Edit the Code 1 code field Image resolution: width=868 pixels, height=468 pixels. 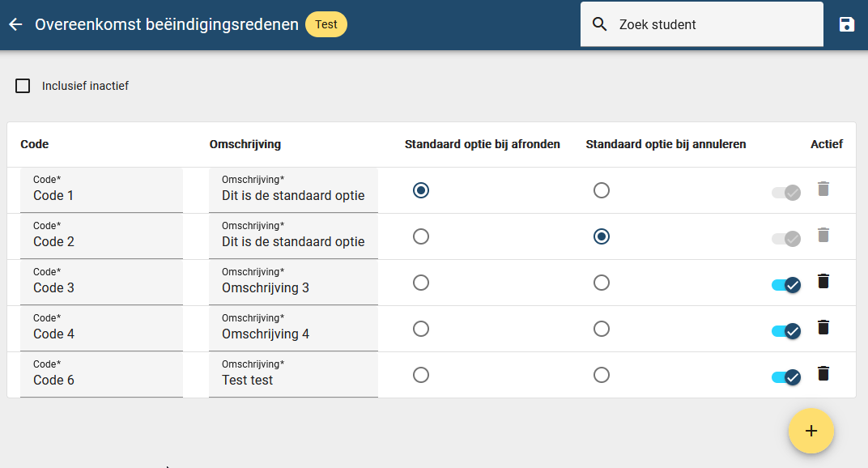(x=101, y=190)
